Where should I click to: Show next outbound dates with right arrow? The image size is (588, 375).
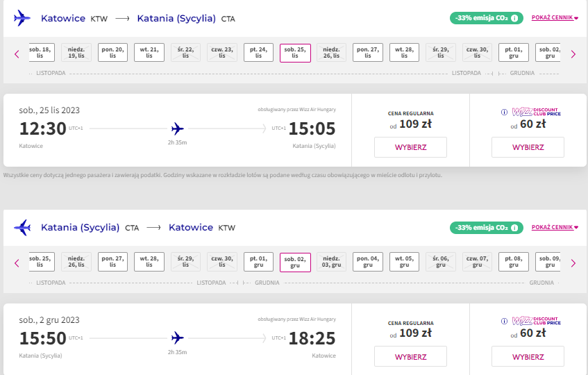(573, 54)
